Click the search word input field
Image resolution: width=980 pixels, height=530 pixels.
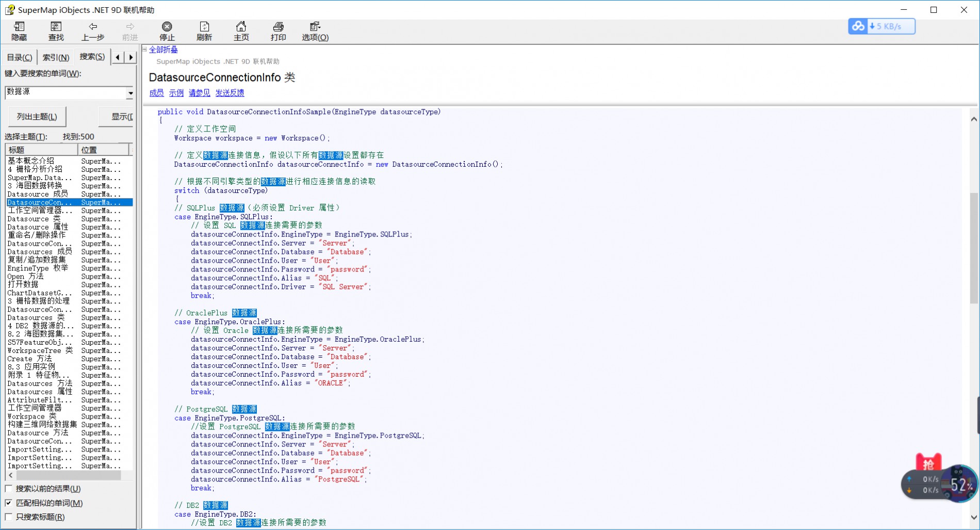(66, 92)
